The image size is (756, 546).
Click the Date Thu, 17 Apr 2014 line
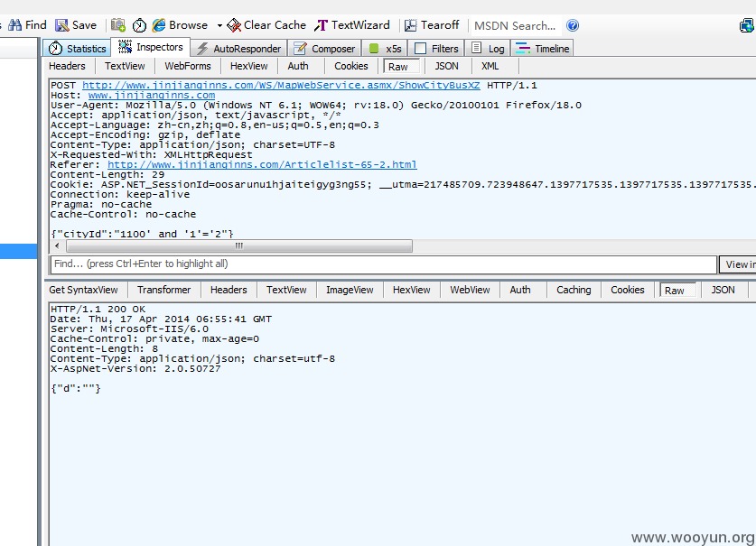pyautogui.click(x=161, y=319)
